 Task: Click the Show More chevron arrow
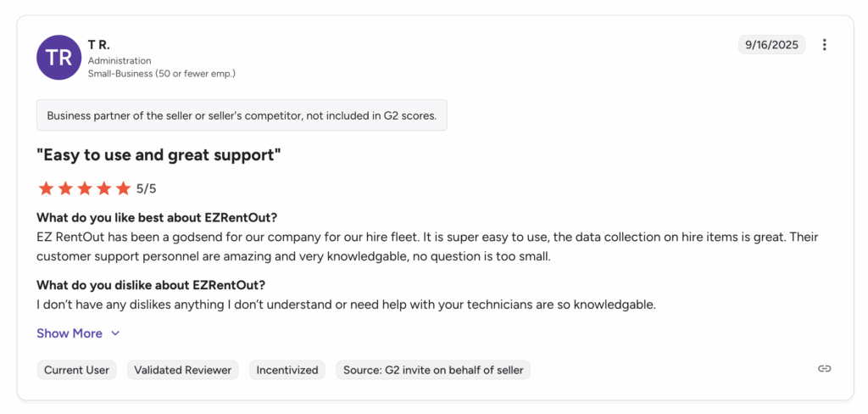pyautogui.click(x=116, y=333)
